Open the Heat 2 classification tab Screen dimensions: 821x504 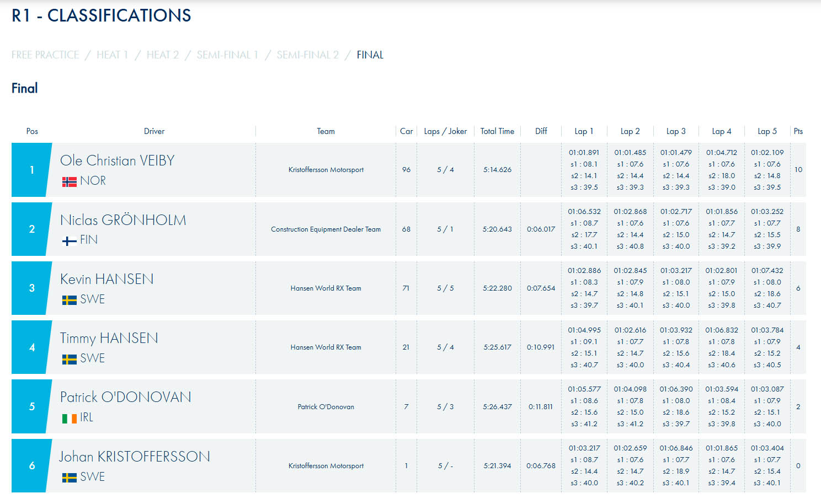[x=163, y=55]
